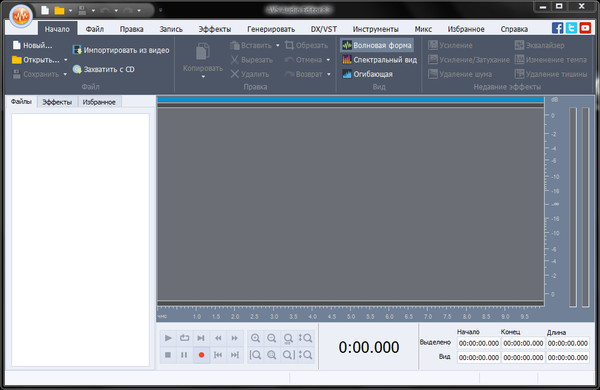Click Открыть… to open a file

tap(36, 60)
